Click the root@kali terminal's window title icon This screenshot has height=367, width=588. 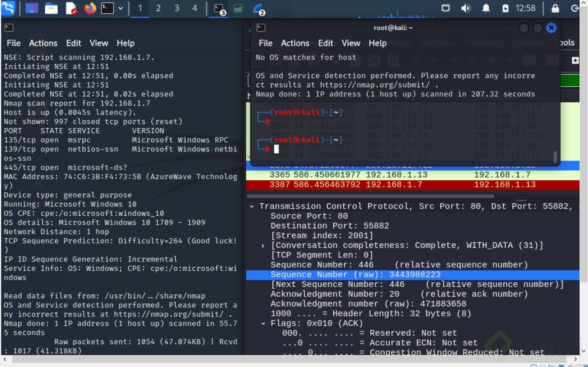tap(261, 28)
